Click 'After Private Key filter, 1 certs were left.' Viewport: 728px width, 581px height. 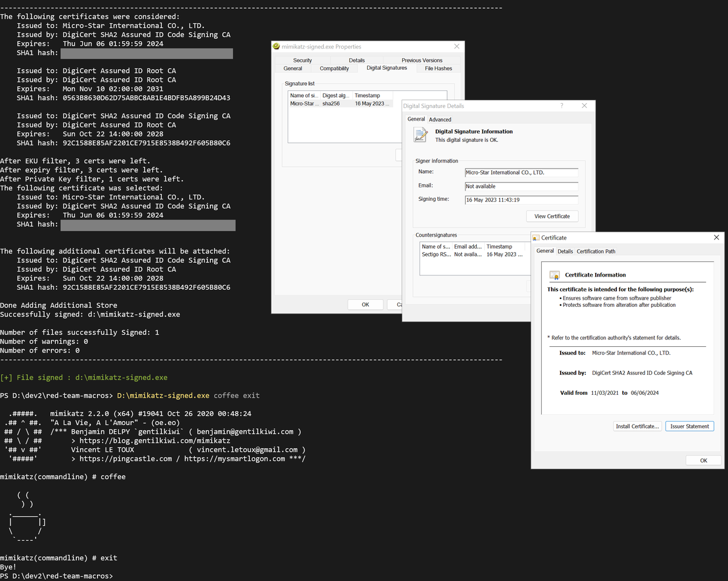click(92, 179)
